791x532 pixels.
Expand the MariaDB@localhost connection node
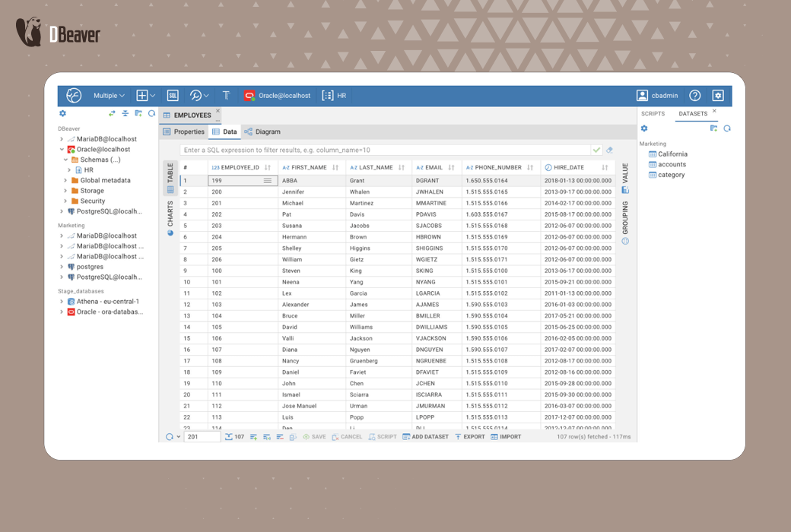(63, 138)
